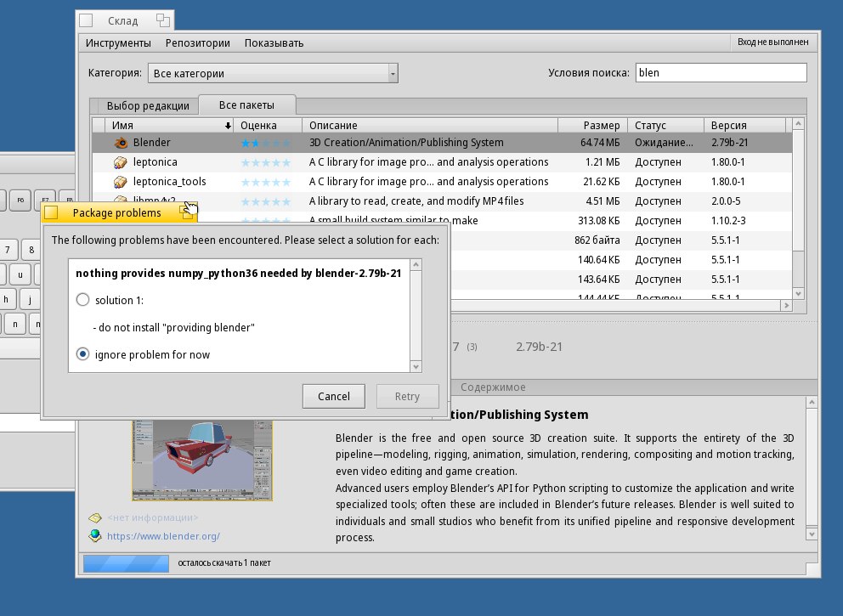The image size is (843, 616).
Task: Click the globe icon next to blender.org link
Action: pyautogui.click(x=95, y=535)
